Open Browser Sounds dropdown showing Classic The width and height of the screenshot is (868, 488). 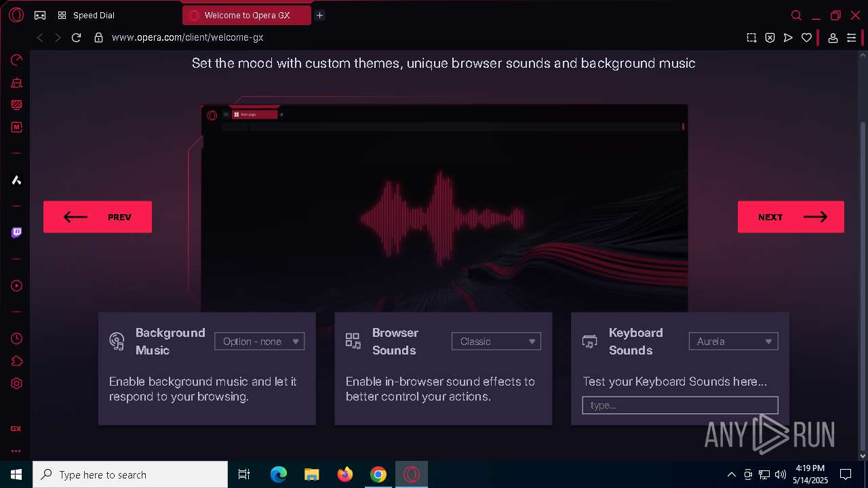496,342
